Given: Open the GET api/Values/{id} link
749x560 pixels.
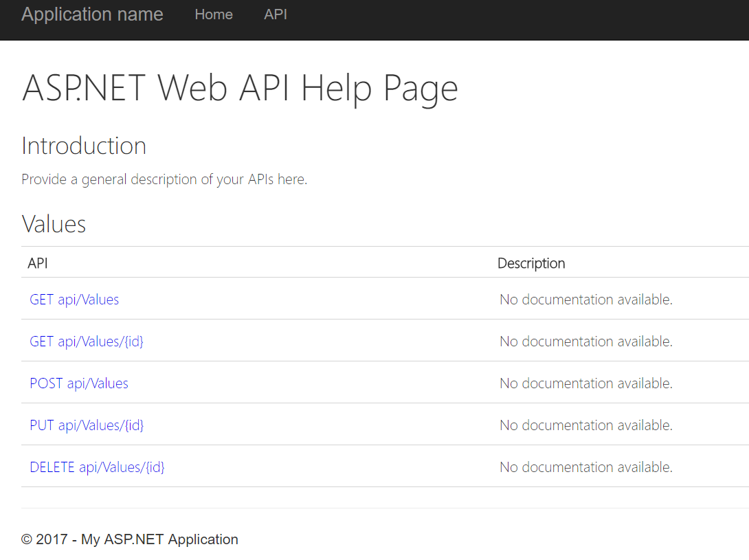Looking at the screenshot, I should click(87, 341).
